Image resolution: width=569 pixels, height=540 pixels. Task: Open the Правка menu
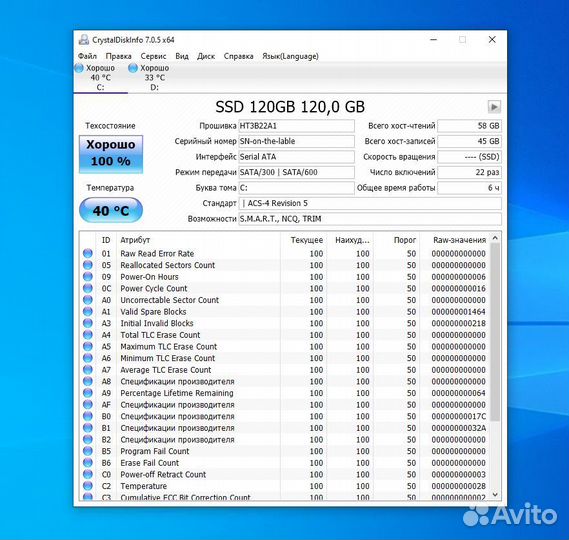tap(118, 56)
